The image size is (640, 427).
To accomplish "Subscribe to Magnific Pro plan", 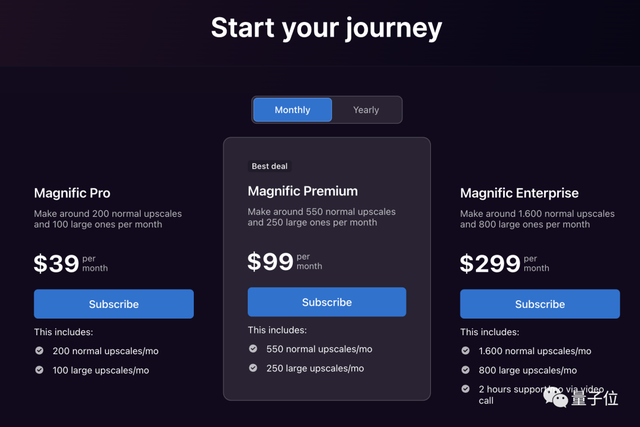I will tap(114, 304).
